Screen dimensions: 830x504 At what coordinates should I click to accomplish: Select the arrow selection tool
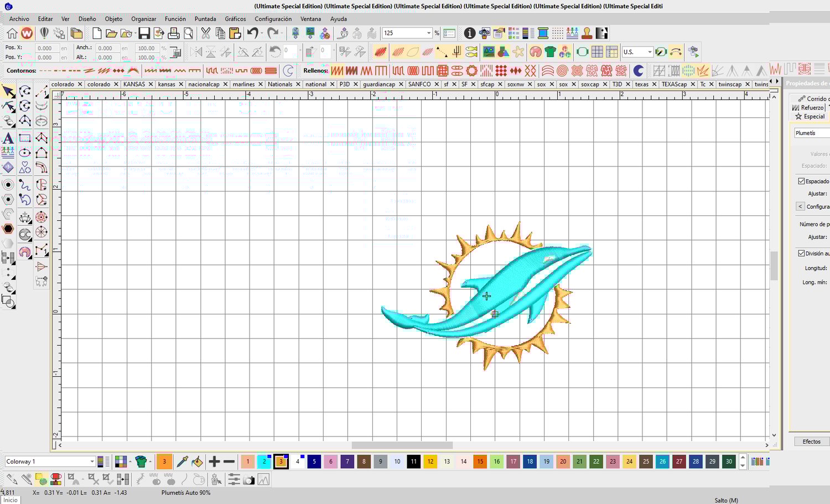(8, 91)
